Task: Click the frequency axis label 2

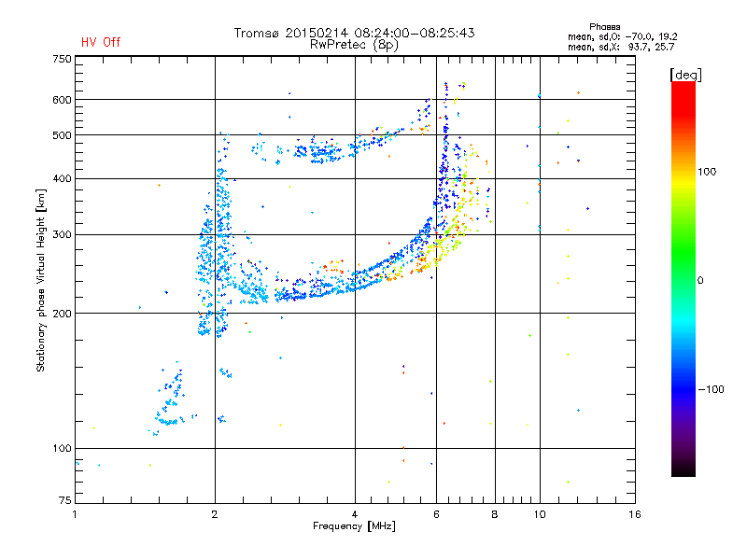Action: point(215,514)
